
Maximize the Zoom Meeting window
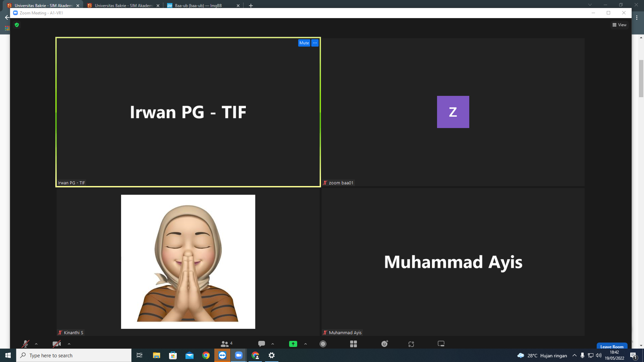point(608,13)
